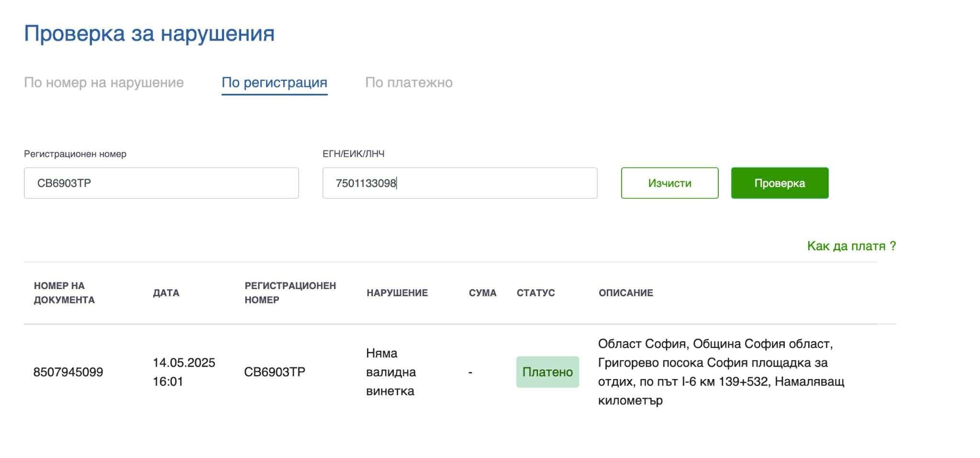Click the 'Платено' status badge
This screenshot has height=458, width=980.
547,372
